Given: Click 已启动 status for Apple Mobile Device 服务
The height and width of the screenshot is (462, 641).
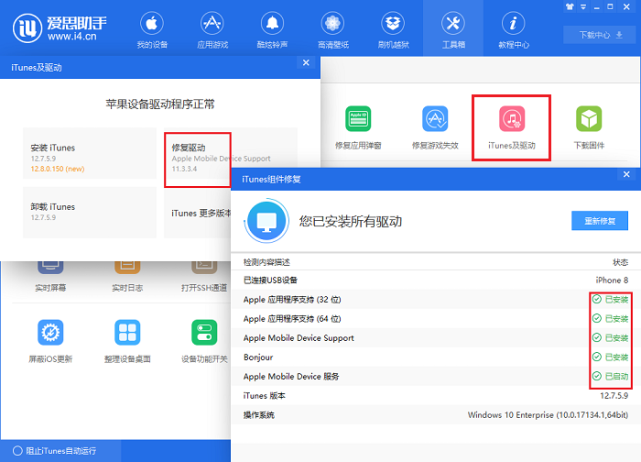Looking at the screenshot, I should [x=610, y=376].
